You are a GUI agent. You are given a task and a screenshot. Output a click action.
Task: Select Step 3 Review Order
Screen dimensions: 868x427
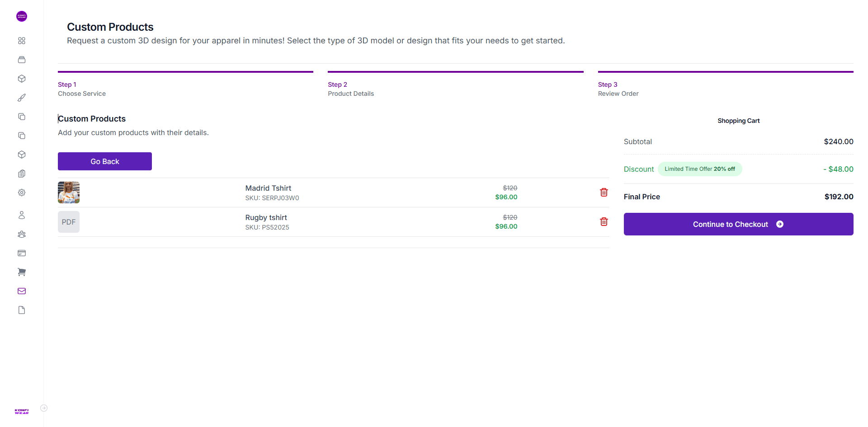[x=618, y=89]
